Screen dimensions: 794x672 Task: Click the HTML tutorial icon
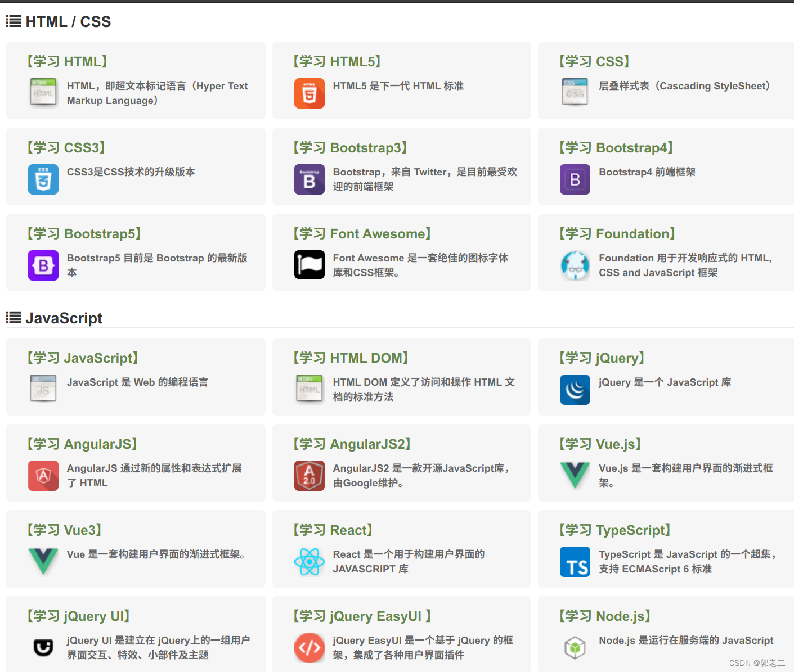click(x=43, y=93)
